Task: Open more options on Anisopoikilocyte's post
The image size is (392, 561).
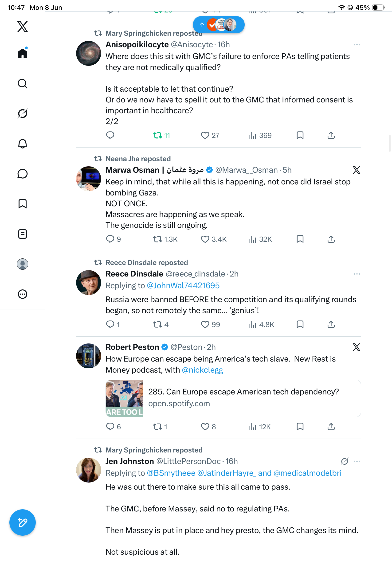Action: (x=357, y=45)
